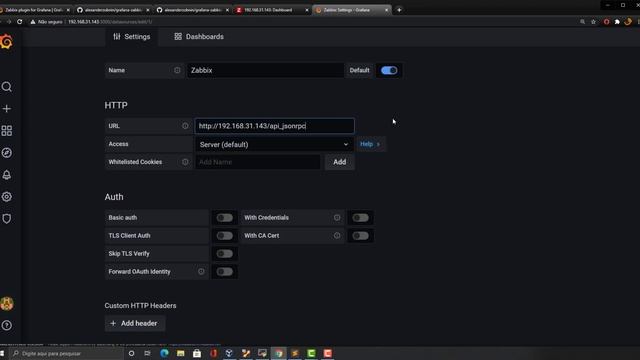This screenshot has width=640, height=360.
Task: Enable the With Credentials switch
Action: 360,218
